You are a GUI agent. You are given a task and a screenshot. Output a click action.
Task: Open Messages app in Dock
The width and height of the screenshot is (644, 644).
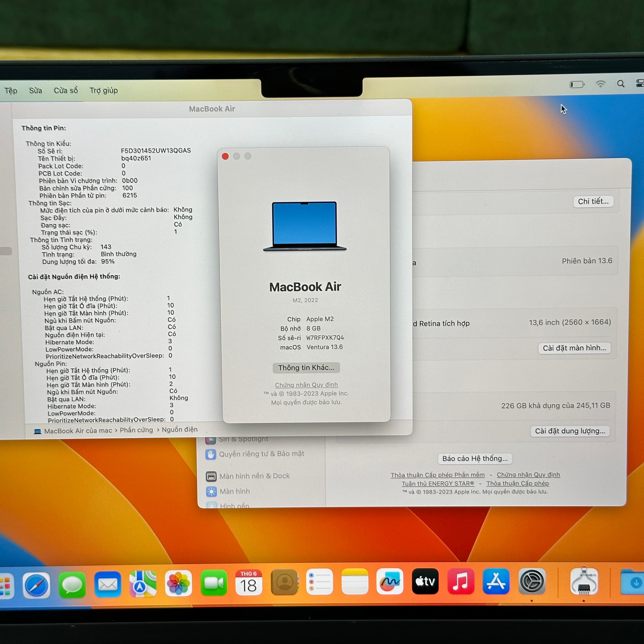coord(72,585)
